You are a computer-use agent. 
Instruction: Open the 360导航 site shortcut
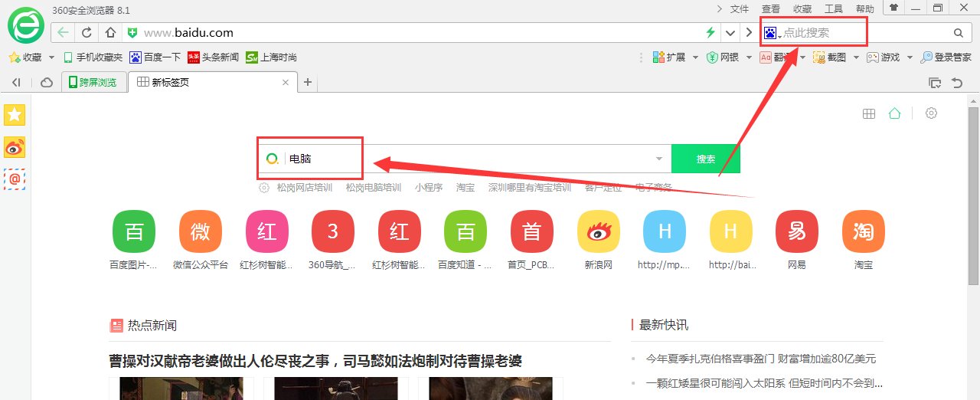pos(333,238)
